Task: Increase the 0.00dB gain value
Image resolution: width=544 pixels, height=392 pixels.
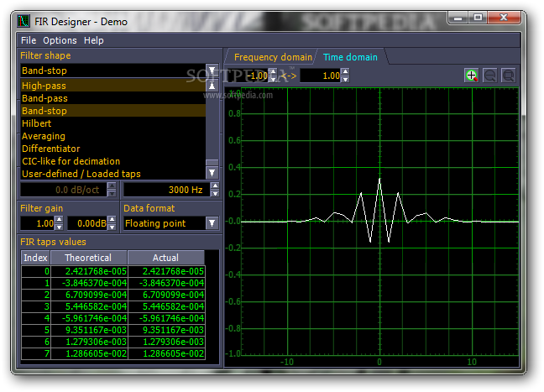Action: (x=112, y=220)
